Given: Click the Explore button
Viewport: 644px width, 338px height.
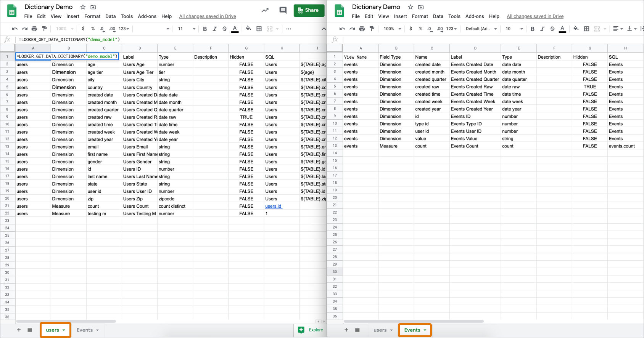Looking at the screenshot, I should pos(310,330).
